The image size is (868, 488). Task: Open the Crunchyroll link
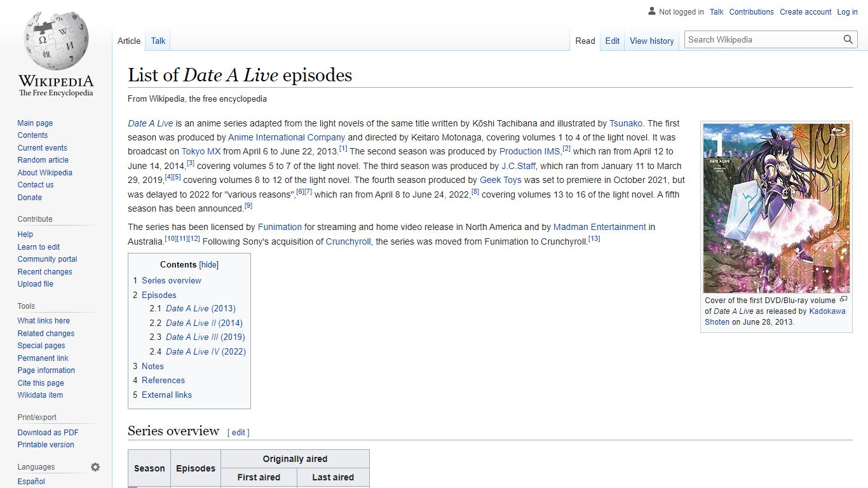348,241
